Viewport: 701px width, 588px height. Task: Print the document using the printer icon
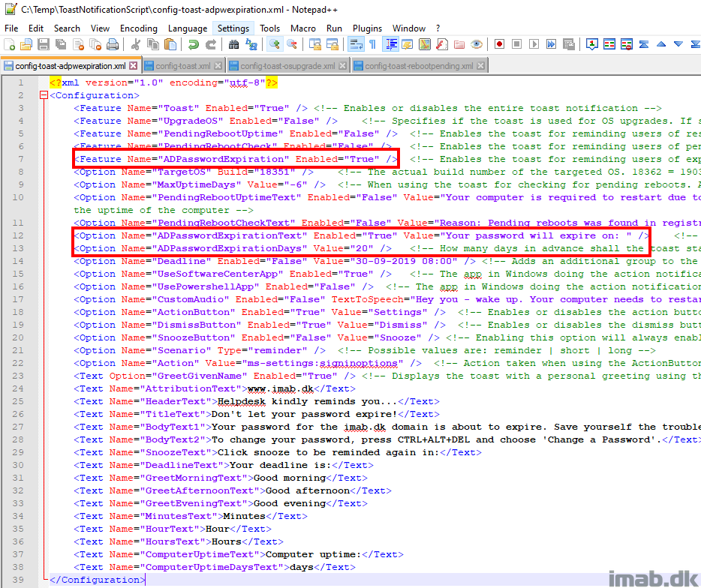(113, 44)
